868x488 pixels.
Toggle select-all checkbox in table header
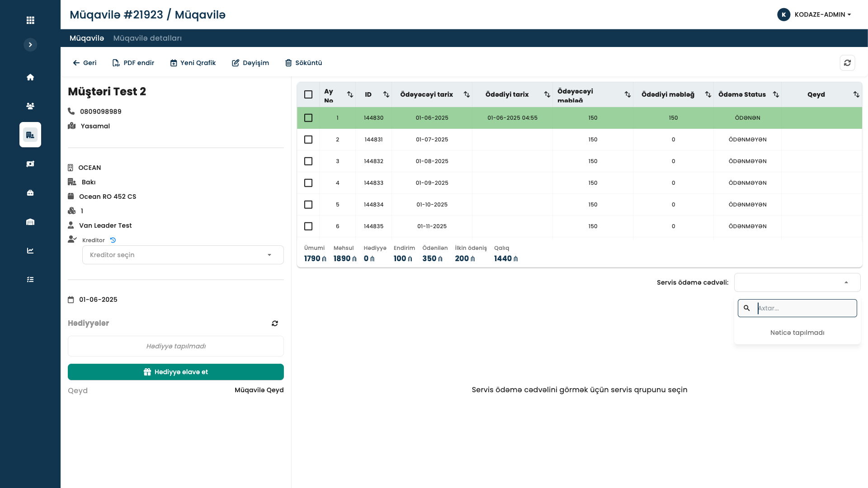coord(308,94)
